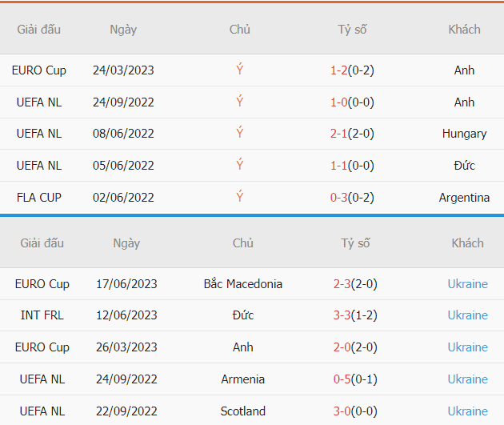Click Hungary away team name
The height and width of the screenshot is (425, 504).
click(465, 134)
